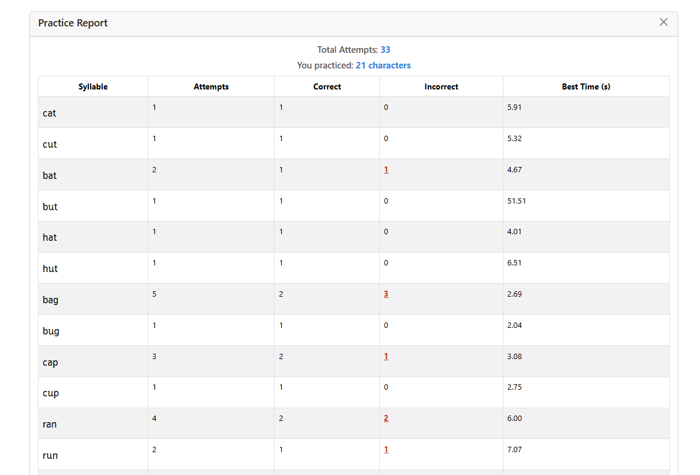700x475 pixels.
Task: Click attempts value 2 for run
Action: click(154, 450)
